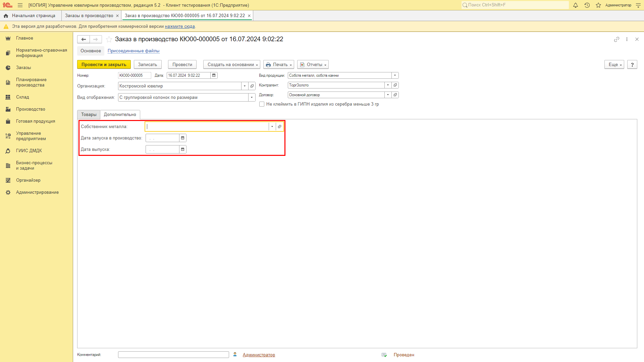Image resolution: width=644 pixels, height=362 pixels.
Task: Open Заказы section in sidebar
Action: [36, 68]
